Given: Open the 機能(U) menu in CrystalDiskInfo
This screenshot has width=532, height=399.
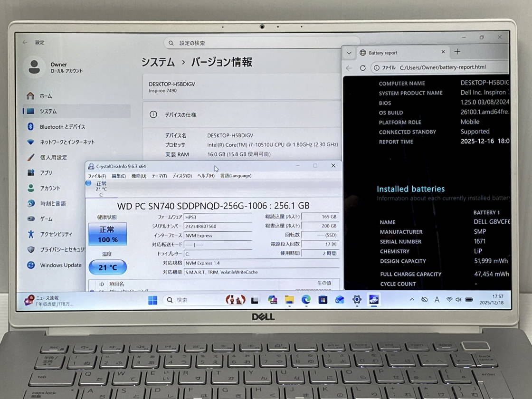Looking at the screenshot, I should click(x=139, y=176).
